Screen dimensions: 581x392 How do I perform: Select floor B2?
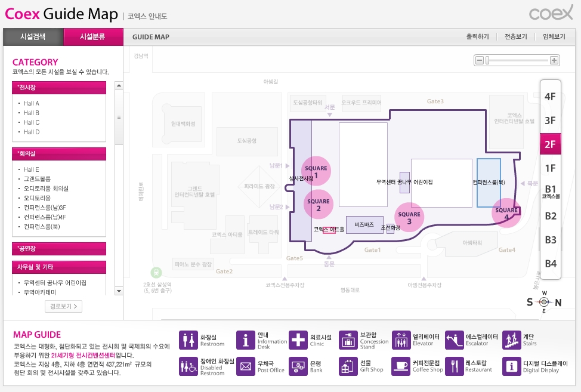[x=551, y=216]
